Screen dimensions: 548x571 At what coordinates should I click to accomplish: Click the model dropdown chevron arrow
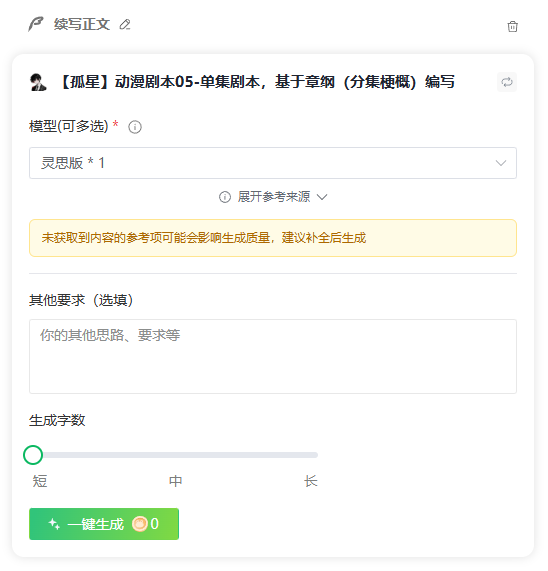(x=501, y=163)
